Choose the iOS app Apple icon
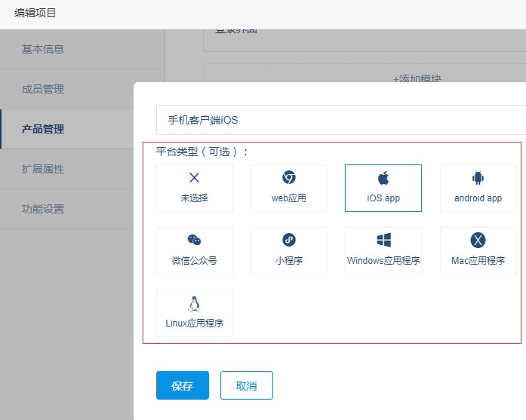The image size is (526, 420). [x=383, y=178]
